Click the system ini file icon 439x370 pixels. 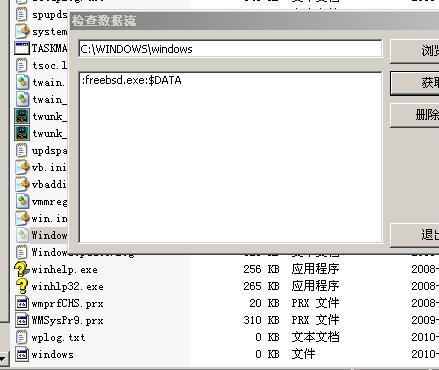pos(22,31)
